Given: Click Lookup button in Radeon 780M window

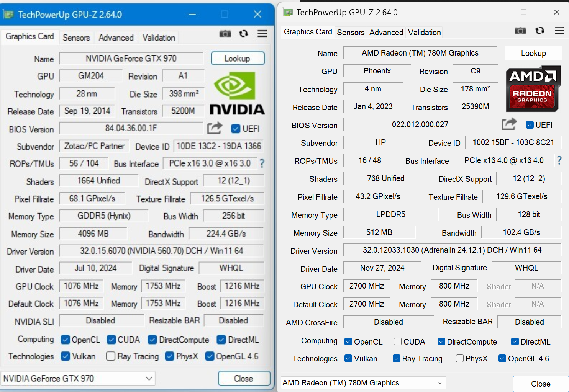Looking at the screenshot, I should click(533, 53).
